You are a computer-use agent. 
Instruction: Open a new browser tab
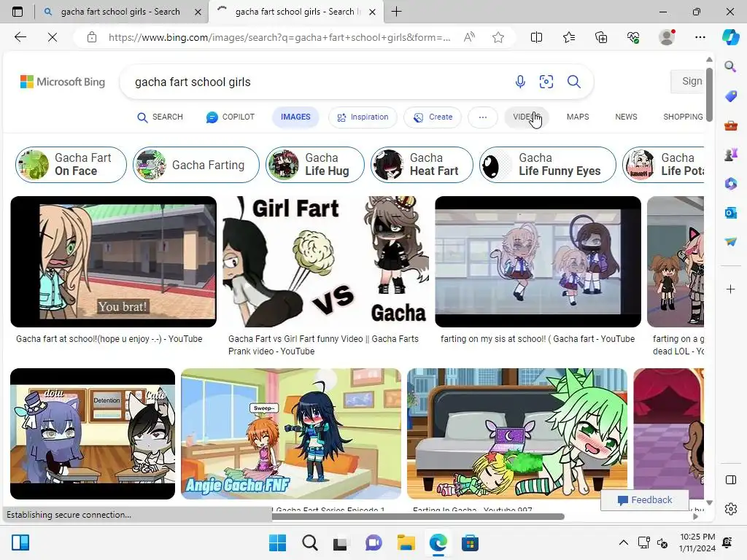tap(396, 12)
